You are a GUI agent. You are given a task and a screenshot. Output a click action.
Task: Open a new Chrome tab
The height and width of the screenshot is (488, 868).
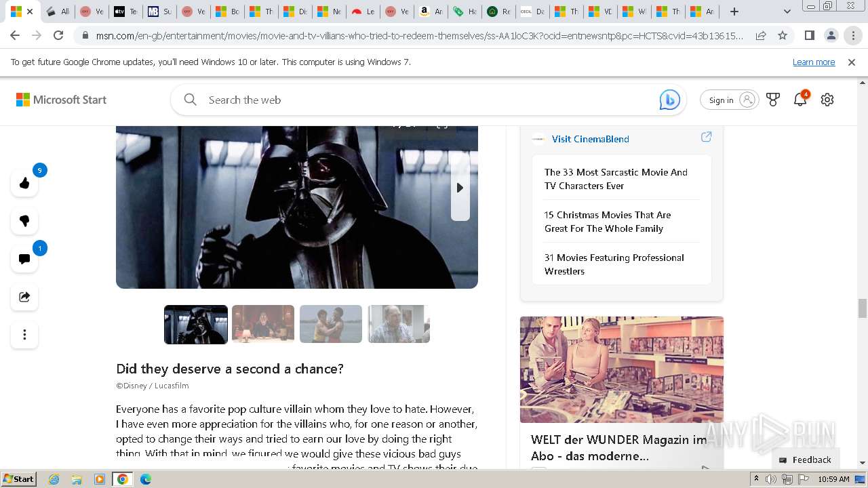point(734,12)
